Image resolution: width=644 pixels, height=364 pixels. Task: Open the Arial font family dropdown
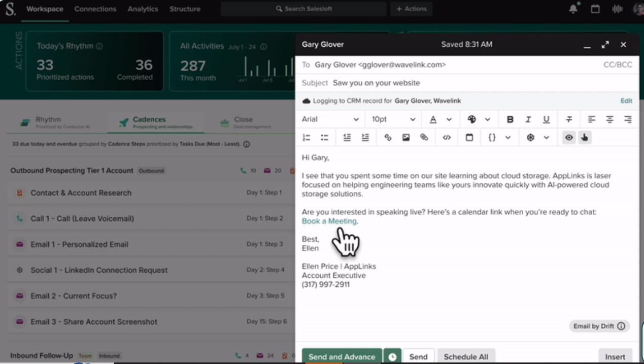point(330,119)
